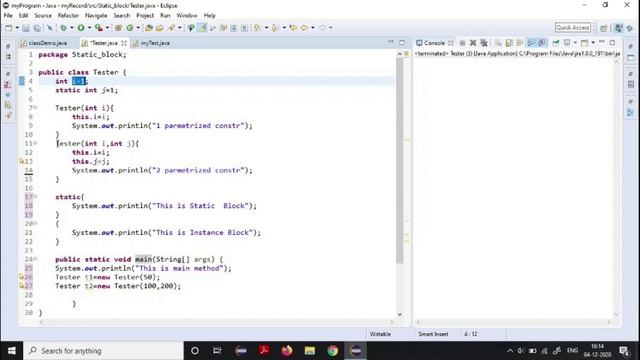Close the Tester.java editor tab
640x360 pixels.
point(124,43)
